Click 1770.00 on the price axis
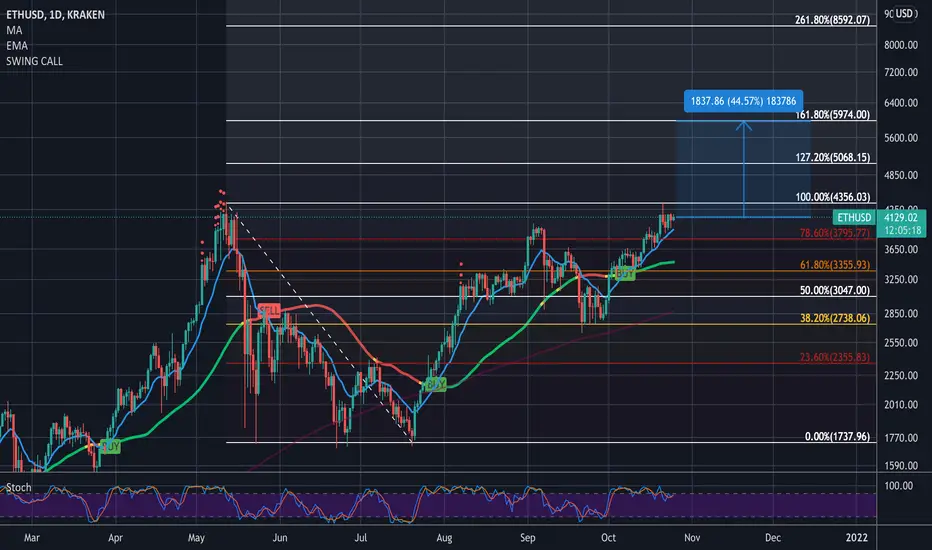The height and width of the screenshot is (550, 932). coord(900,438)
